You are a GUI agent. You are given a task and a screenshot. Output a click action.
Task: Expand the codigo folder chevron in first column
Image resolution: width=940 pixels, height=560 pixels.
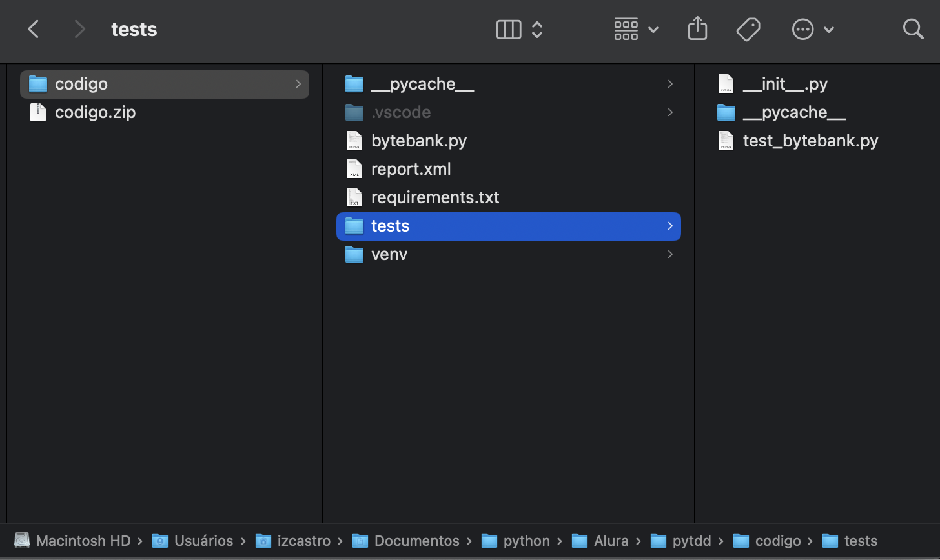click(298, 84)
